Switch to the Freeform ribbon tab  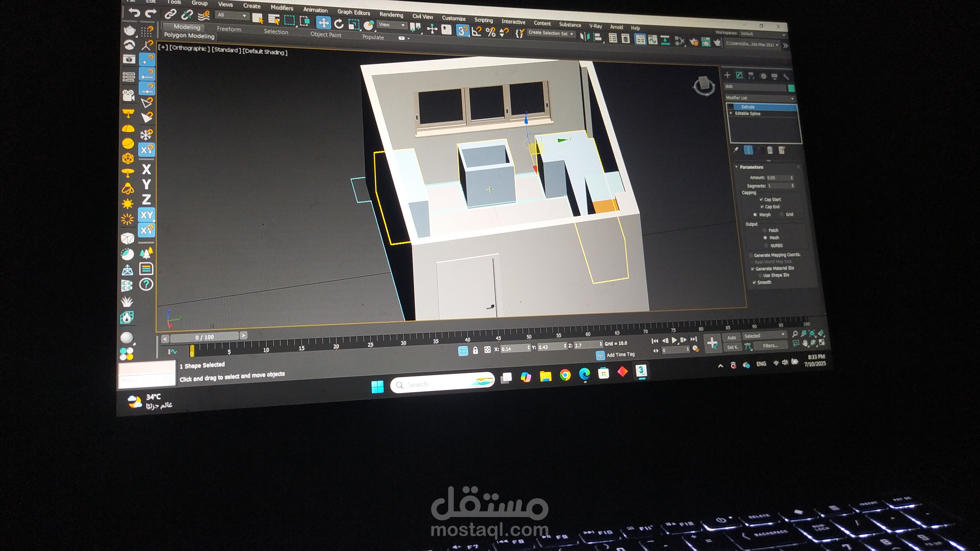tap(229, 29)
